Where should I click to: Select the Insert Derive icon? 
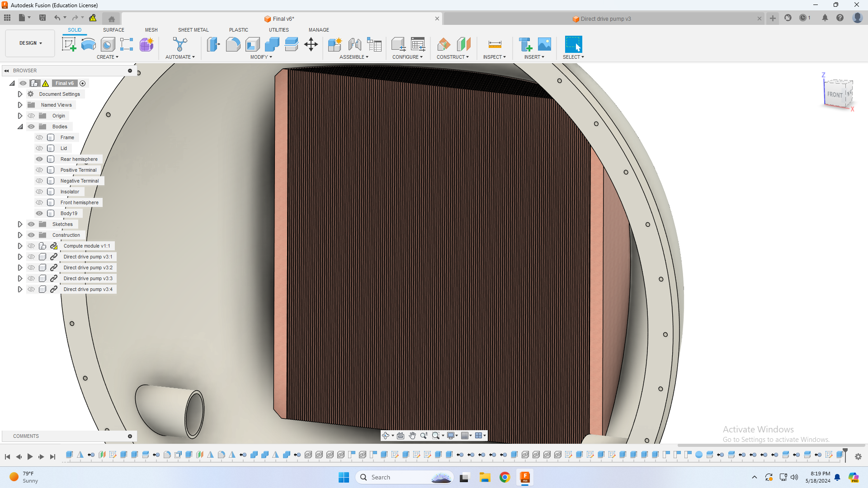(525, 44)
